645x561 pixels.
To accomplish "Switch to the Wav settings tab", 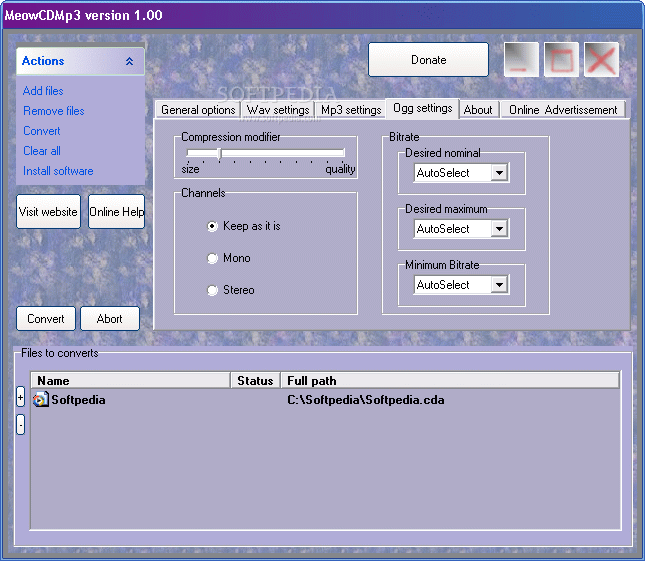I will 278,110.
